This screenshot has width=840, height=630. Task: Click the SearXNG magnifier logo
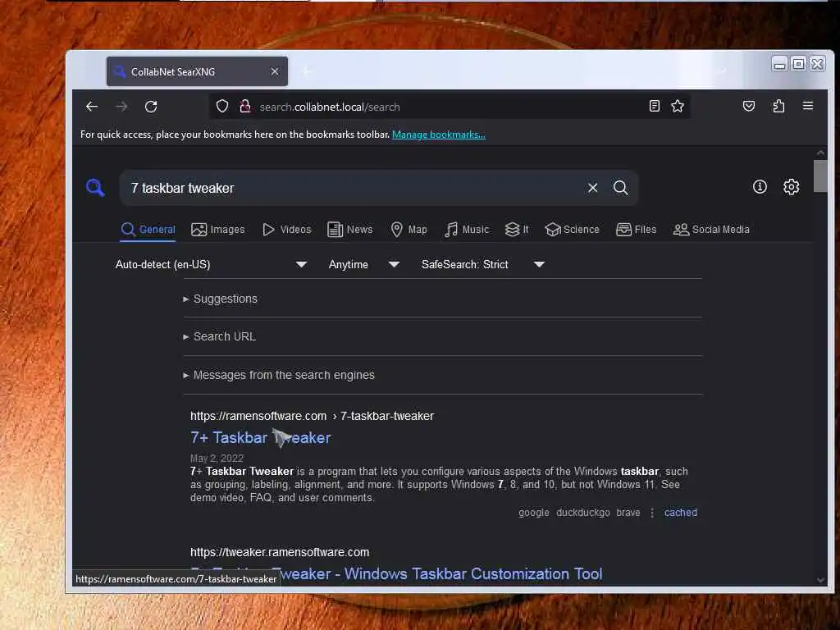(95, 188)
